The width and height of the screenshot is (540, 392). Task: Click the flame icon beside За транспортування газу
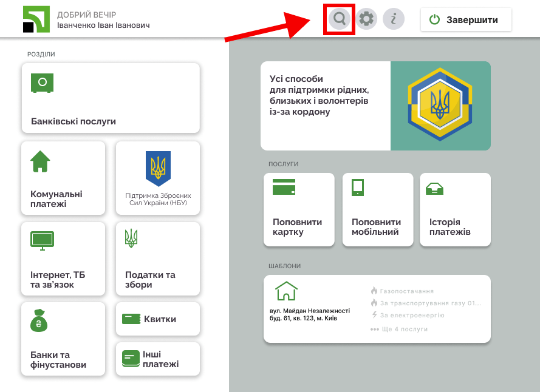click(374, 303)
